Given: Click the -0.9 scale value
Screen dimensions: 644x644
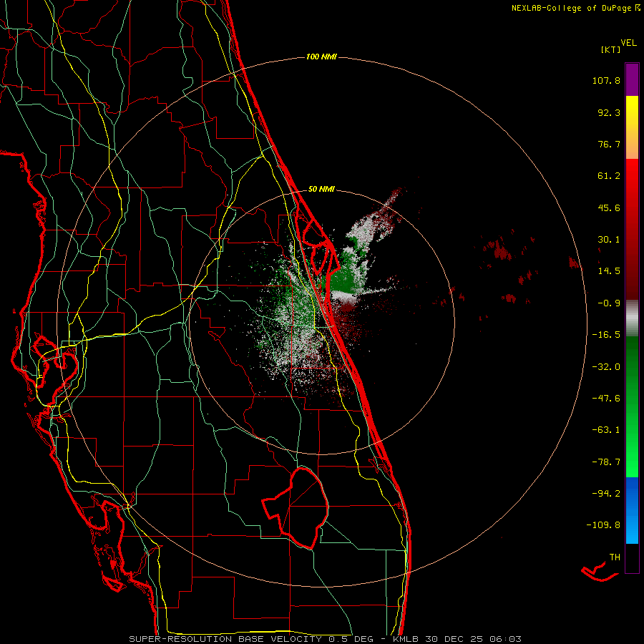Looking at the screenshot, I should [609, 303].
